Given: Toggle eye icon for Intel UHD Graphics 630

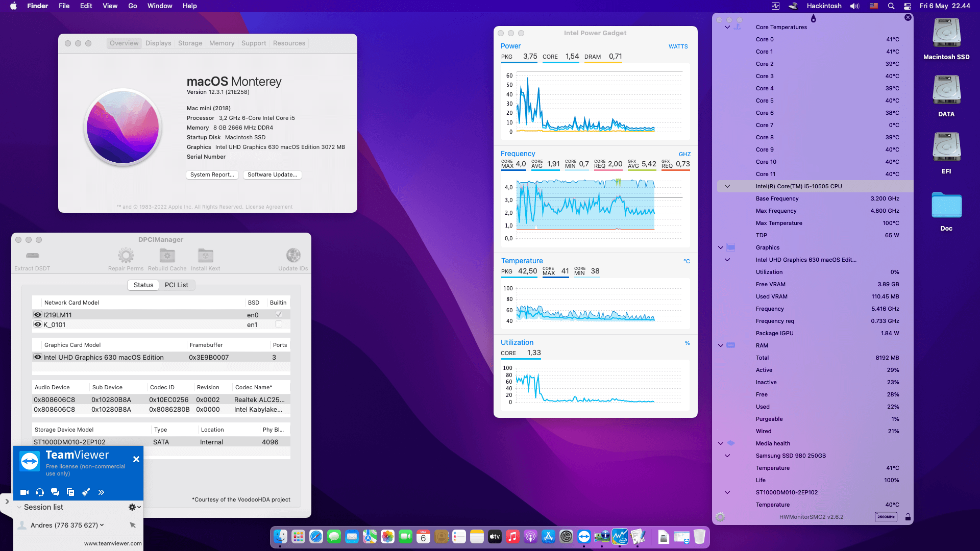Looking at the screenshot, I should coord(38,357).
